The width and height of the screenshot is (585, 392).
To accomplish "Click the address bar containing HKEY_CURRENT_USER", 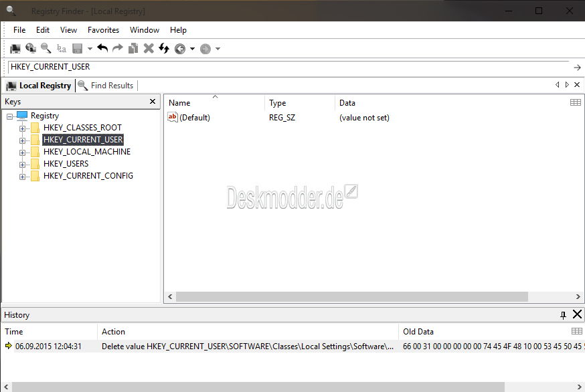I will click(x=288, y=67).
